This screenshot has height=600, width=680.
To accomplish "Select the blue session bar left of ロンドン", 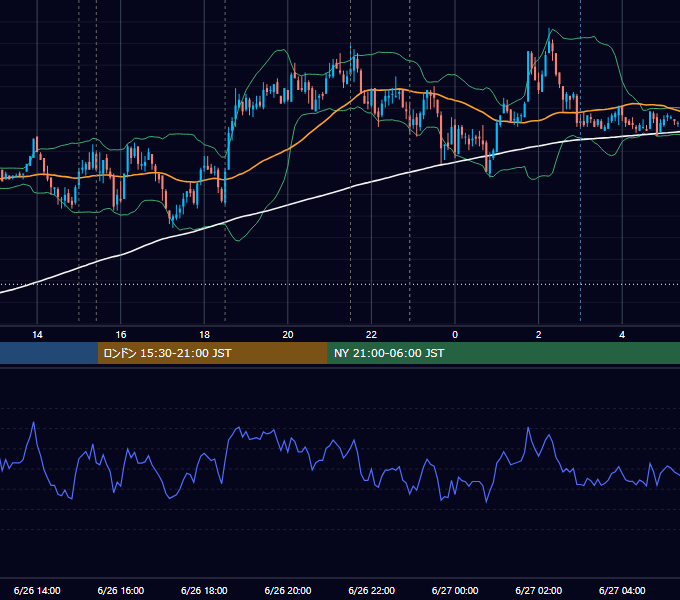I will pos(49,353).
